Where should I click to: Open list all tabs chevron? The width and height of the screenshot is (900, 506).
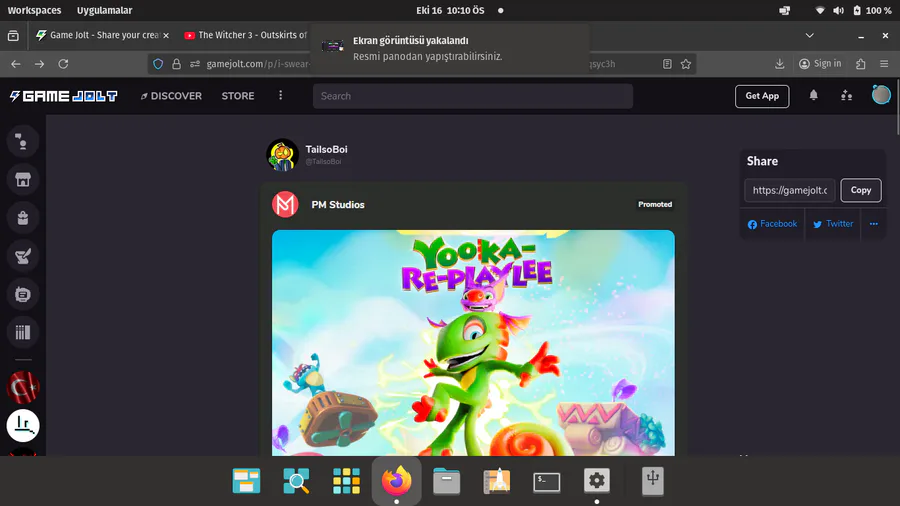809,36
